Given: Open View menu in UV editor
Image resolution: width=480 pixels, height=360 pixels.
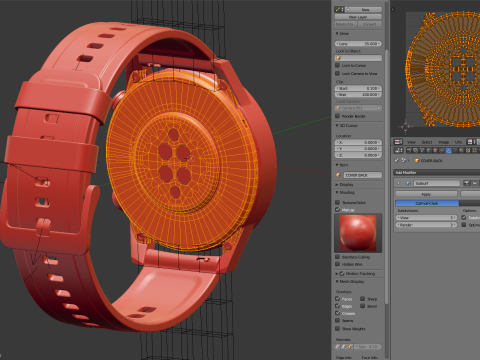Looking at the screenshot, I should (x=411, y=142).
